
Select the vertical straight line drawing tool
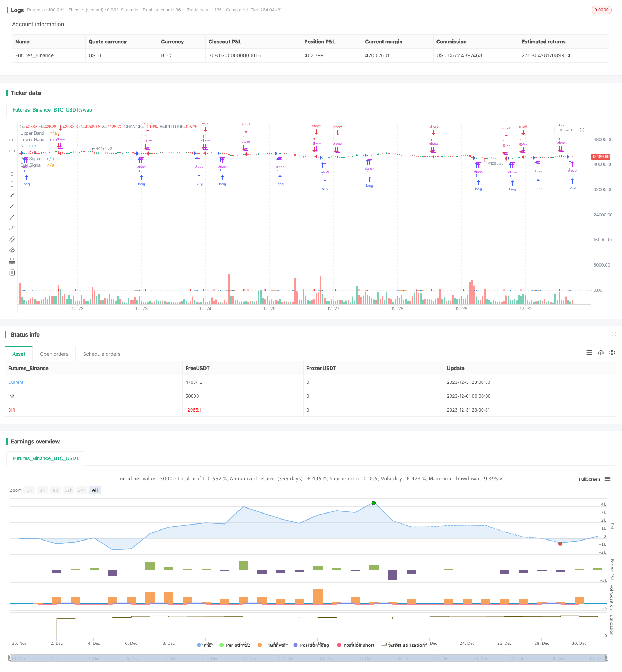[12, 162]
